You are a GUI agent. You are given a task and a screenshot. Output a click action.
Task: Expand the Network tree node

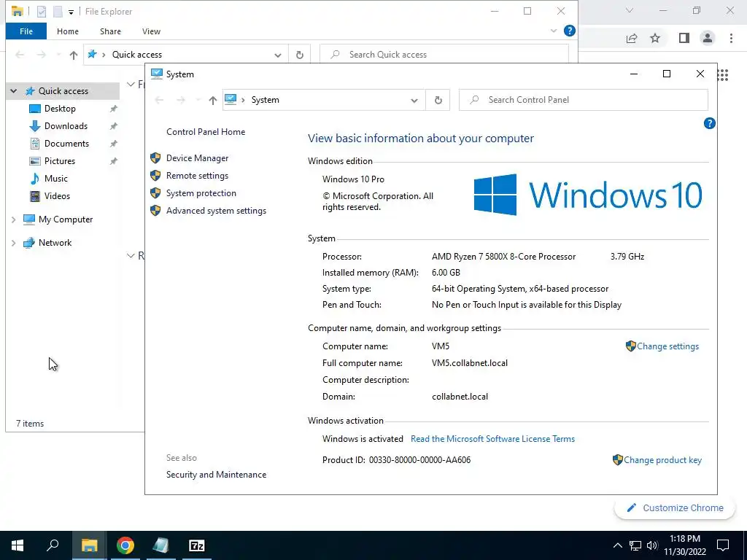pyautogui.click(x=13, y=243)
